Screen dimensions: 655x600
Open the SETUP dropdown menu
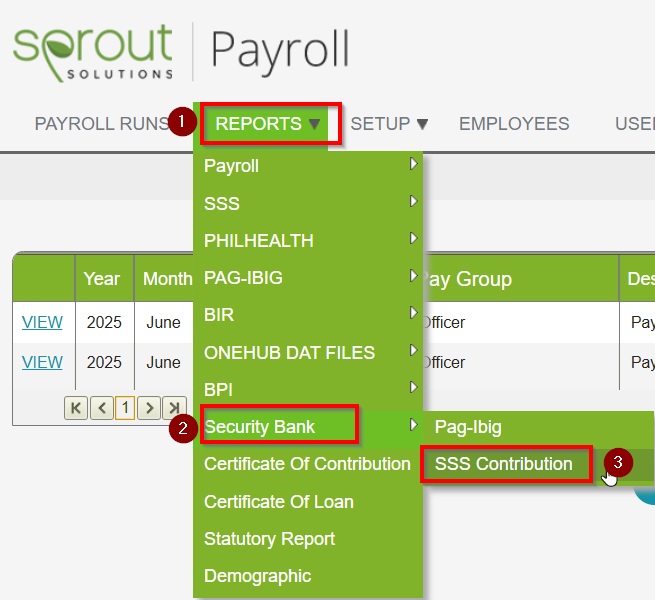pos(389,124)
